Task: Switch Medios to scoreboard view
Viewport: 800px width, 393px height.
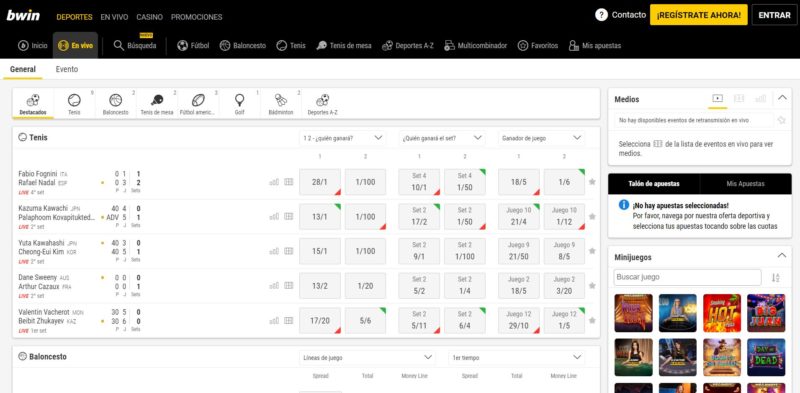Action: tap(739, 99)
